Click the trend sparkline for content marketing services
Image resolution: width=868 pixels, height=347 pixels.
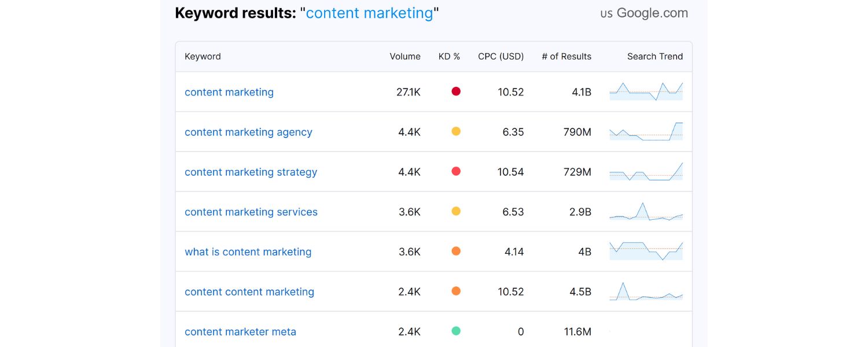coord(646,211)
